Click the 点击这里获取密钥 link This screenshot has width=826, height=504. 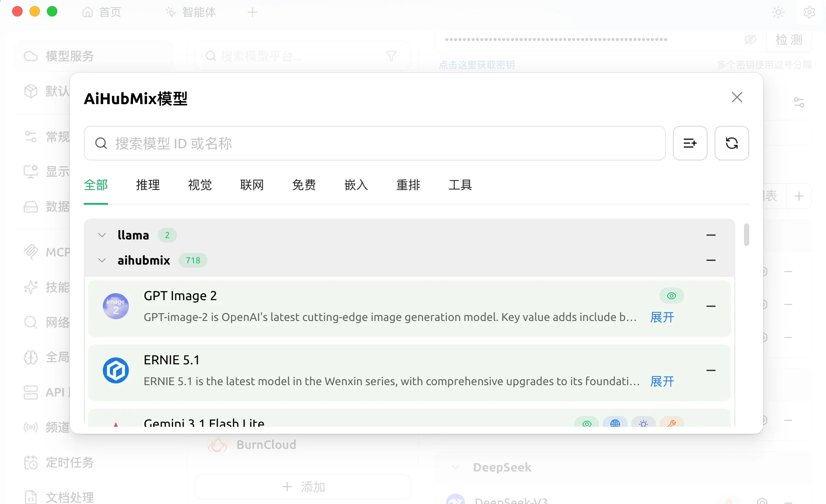tap(477, 65)
